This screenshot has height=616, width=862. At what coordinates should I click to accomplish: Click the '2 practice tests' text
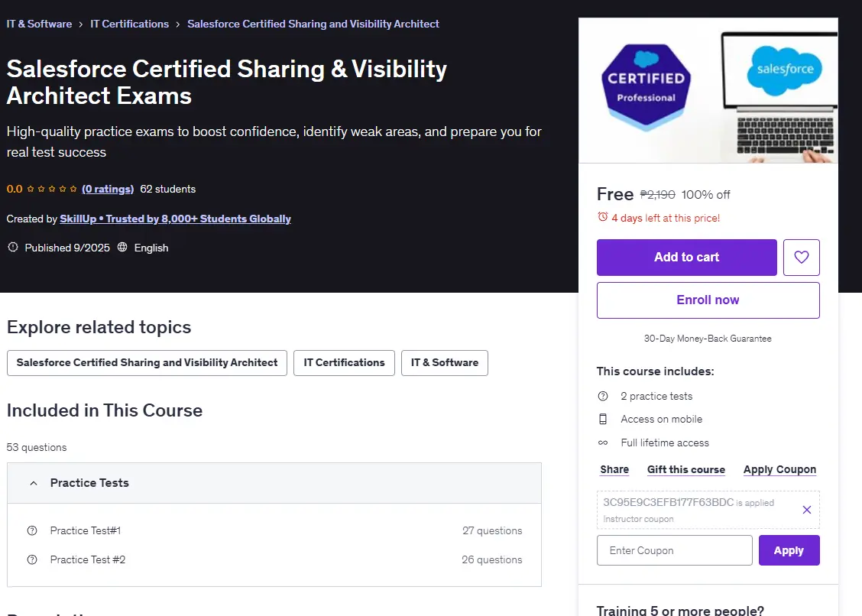coord(656,396)
